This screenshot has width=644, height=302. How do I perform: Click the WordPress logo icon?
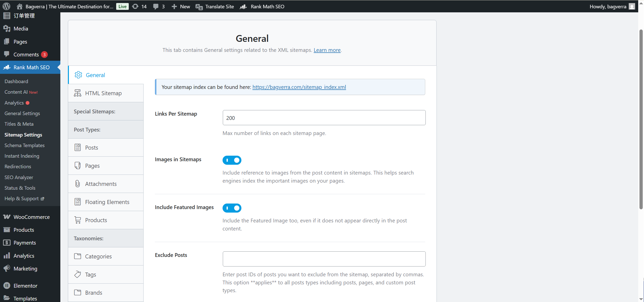[6, 6]
